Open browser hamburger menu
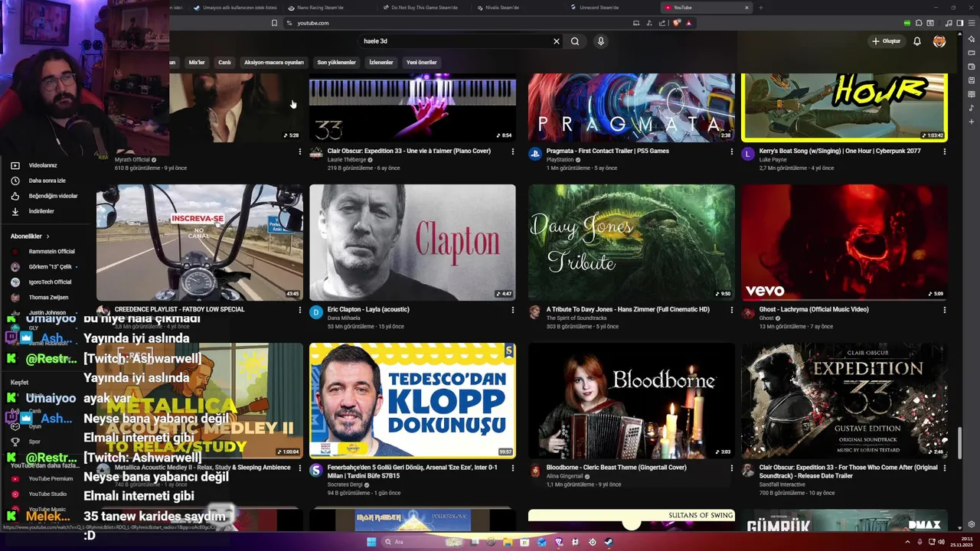The width and height of the screenshot is (980, 551). [971, 23]
